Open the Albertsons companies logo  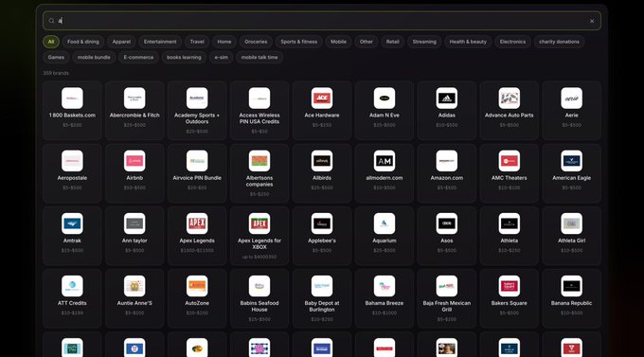[259, 161]
